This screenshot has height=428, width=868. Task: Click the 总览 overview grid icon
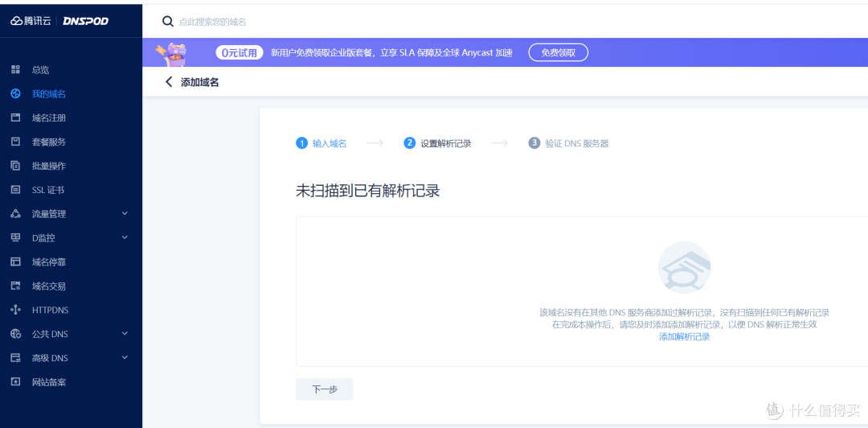pos(15,70)
